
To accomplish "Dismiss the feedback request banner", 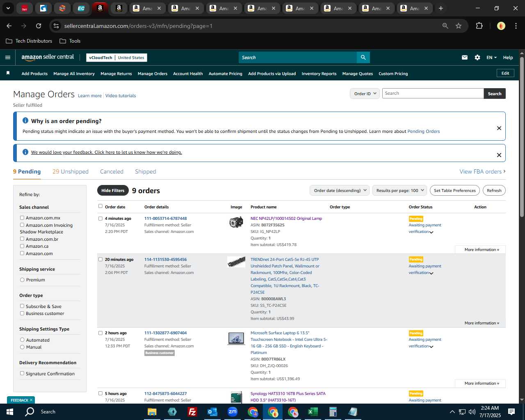I will 499,155.
